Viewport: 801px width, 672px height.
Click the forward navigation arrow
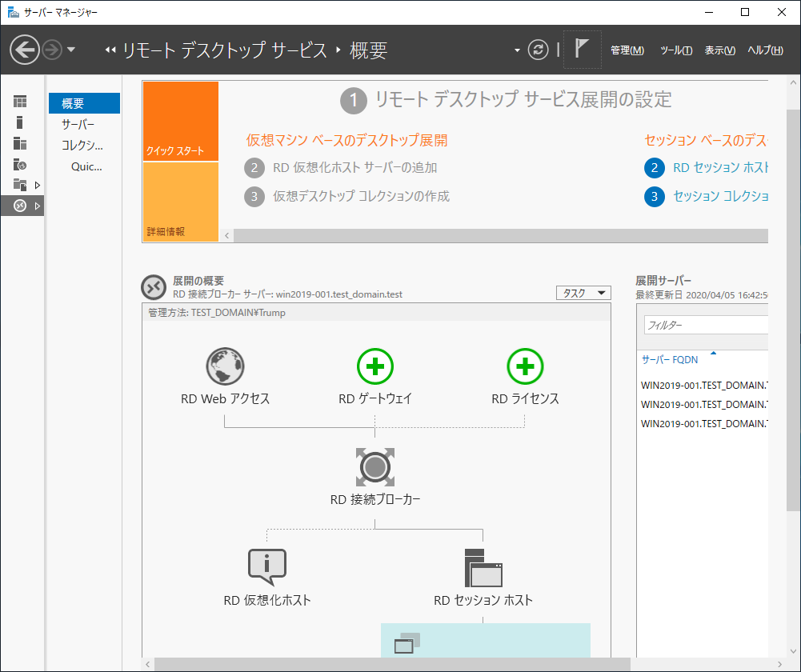coord(51,50)
